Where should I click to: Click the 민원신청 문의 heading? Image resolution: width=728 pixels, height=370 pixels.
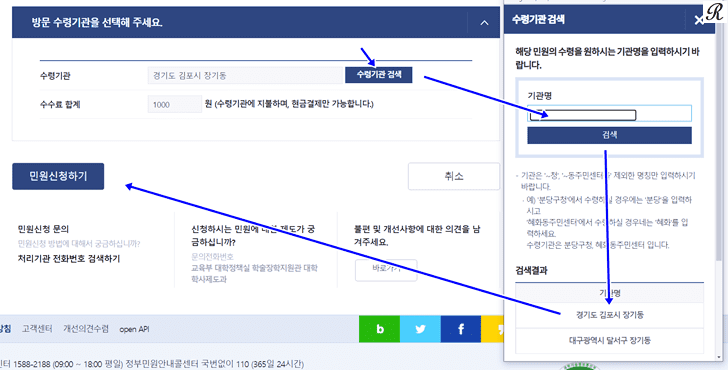[43, 229]
